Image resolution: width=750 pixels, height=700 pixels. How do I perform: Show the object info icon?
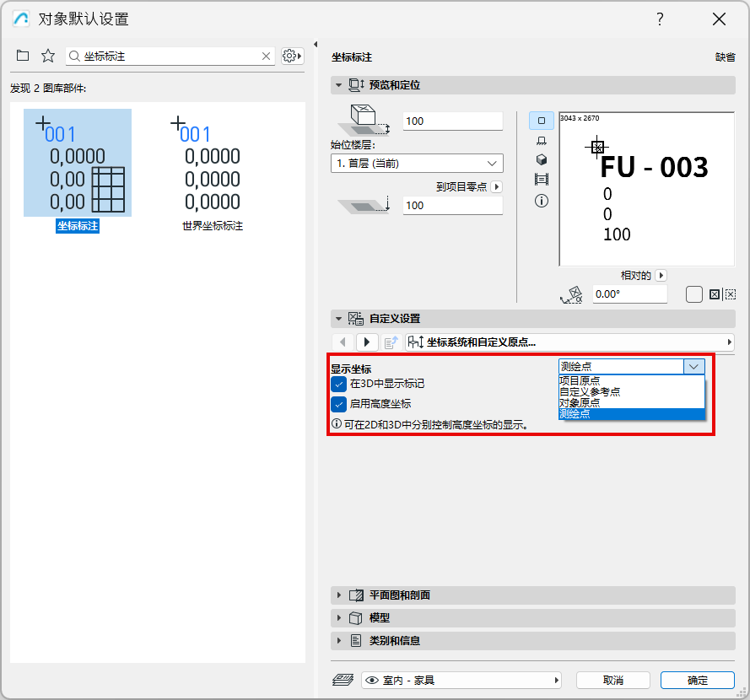click(x=542, y=201)
